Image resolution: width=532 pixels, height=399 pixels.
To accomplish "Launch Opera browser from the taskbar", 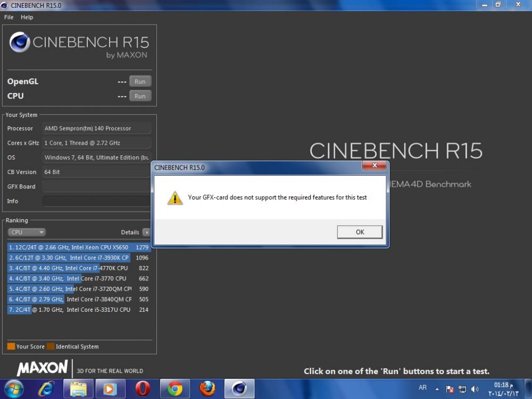I will click(143, 389).
